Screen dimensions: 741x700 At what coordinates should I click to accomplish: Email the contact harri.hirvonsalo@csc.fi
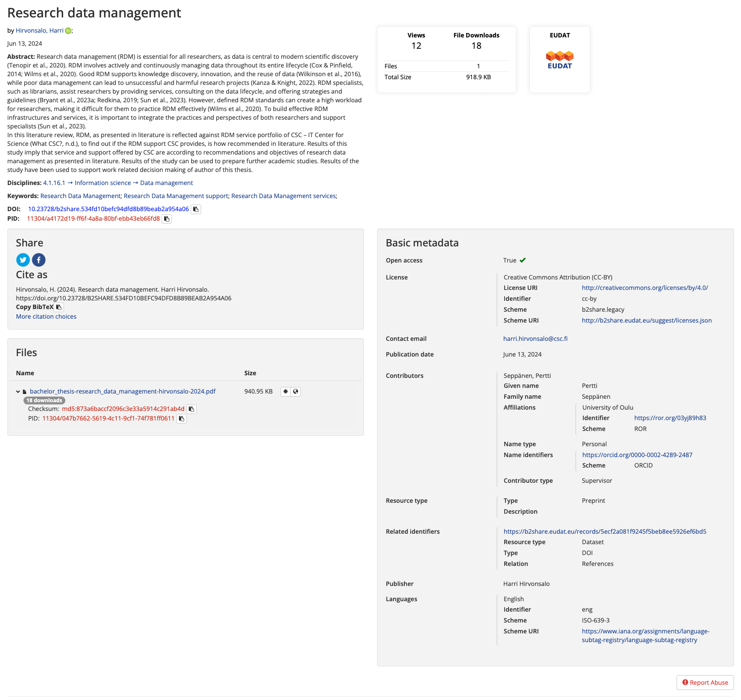[535, 338]
